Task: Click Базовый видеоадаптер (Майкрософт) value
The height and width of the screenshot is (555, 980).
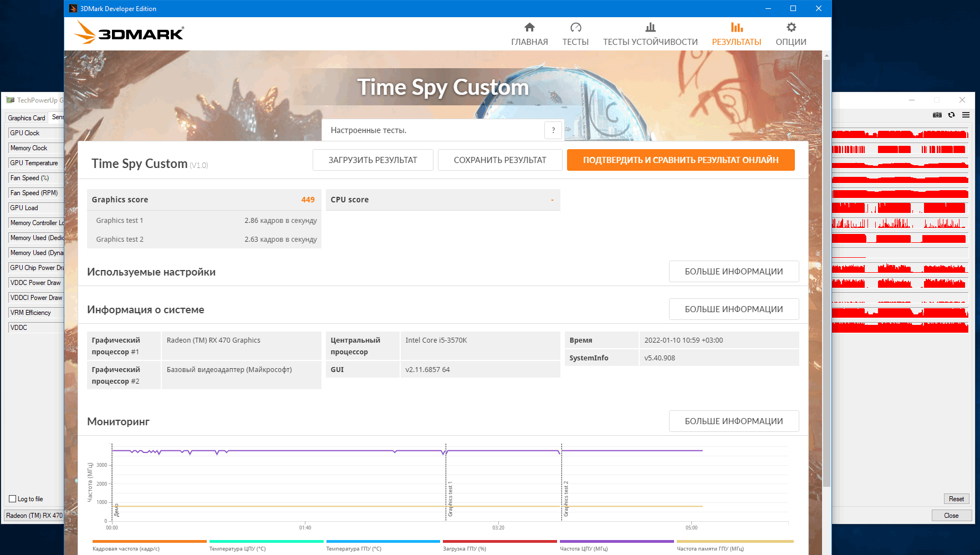Action: point(229,370)
